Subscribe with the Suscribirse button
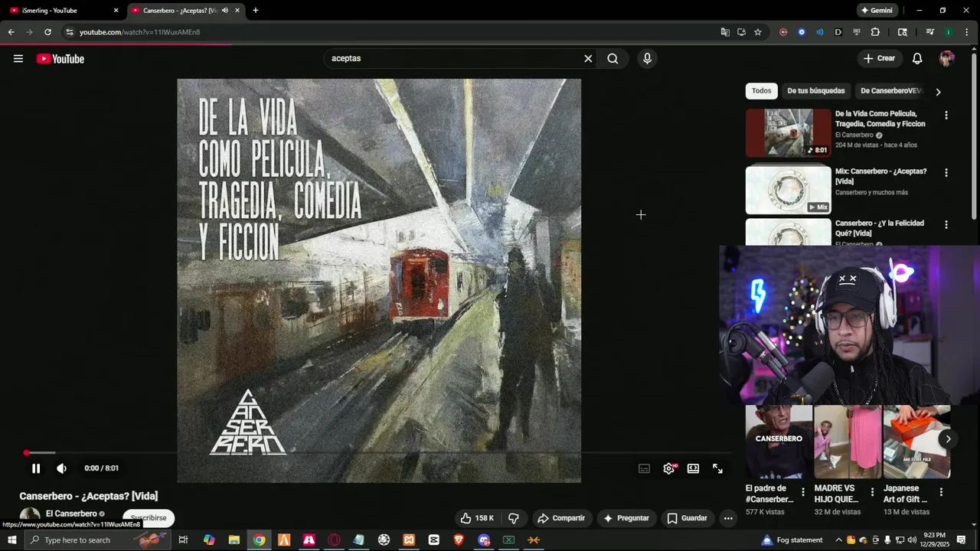The image size is (980, 551). click(149, 518)
